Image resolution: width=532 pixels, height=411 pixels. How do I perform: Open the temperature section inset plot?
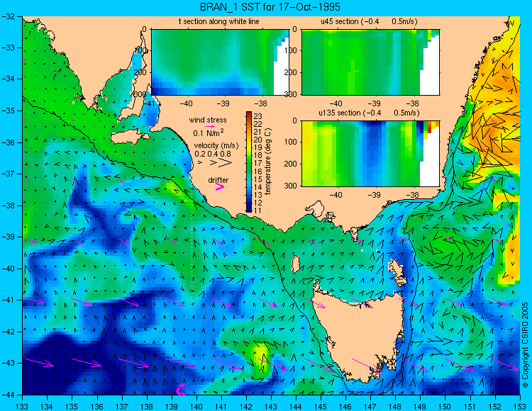pyautogui.click(x=220, y=62)
